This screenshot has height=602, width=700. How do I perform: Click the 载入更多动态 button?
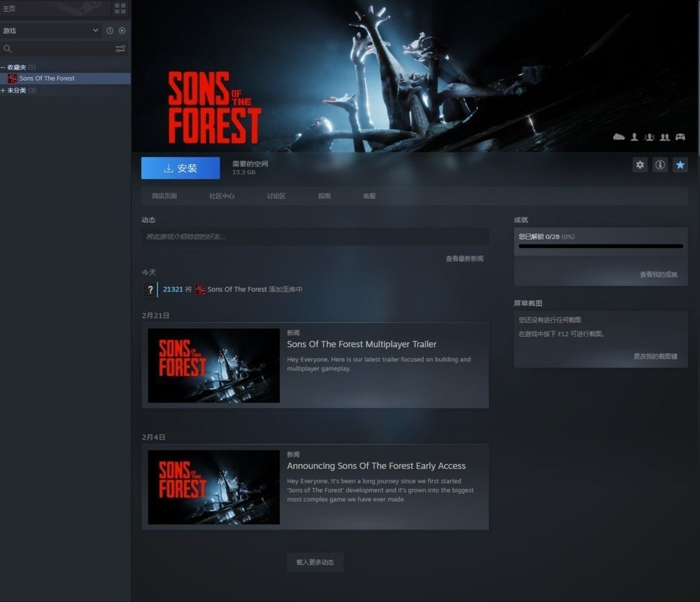click(x=315, y=562)
